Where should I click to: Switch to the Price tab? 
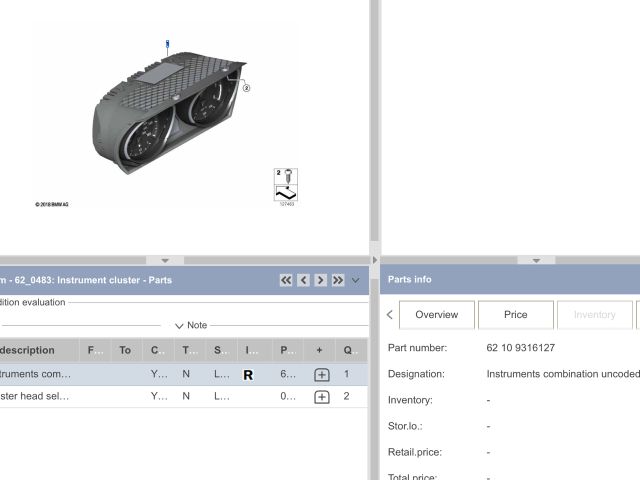[515, 314]
